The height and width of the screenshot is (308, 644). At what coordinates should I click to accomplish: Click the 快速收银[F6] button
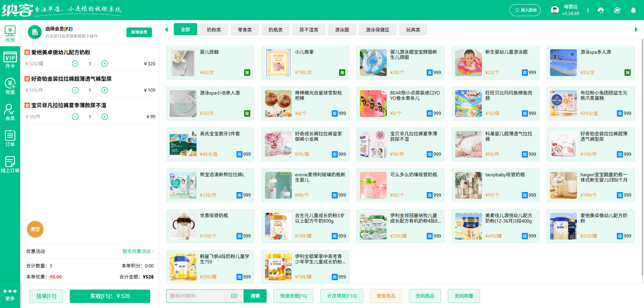click(293, 296)
